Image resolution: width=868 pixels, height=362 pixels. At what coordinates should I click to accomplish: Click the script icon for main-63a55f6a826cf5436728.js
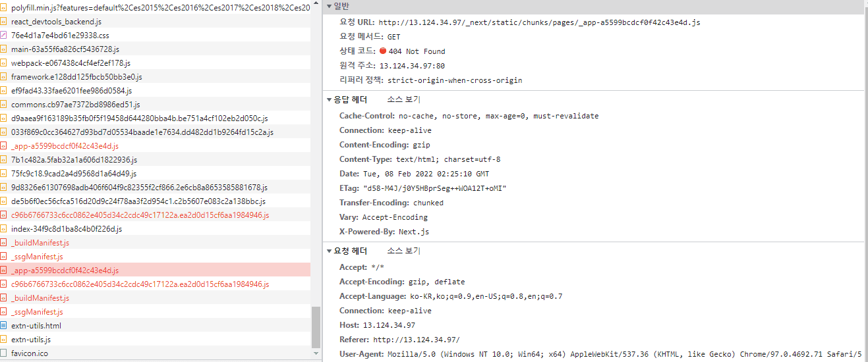pos(3,49)
